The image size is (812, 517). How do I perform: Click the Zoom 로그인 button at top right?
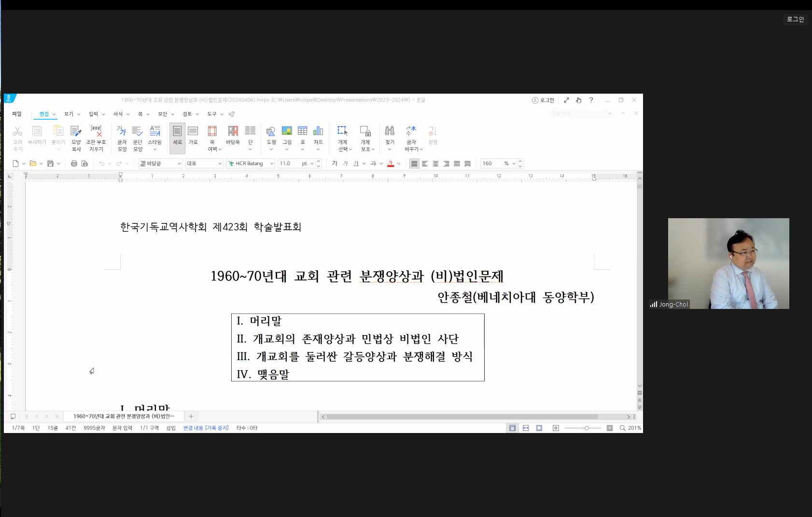point(795,19)
